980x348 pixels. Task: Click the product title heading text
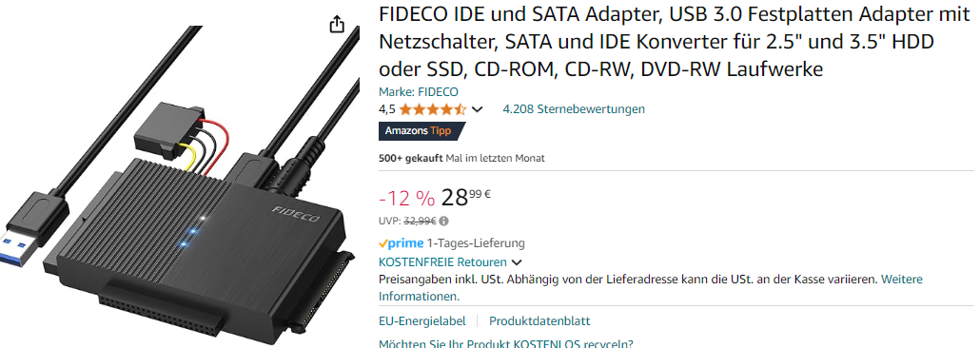(675, 43)
